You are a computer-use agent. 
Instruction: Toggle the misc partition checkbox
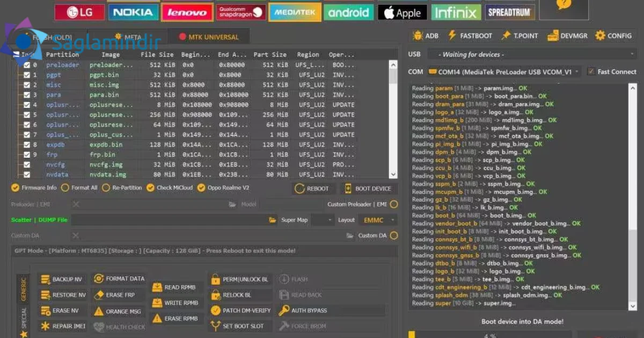27,85
